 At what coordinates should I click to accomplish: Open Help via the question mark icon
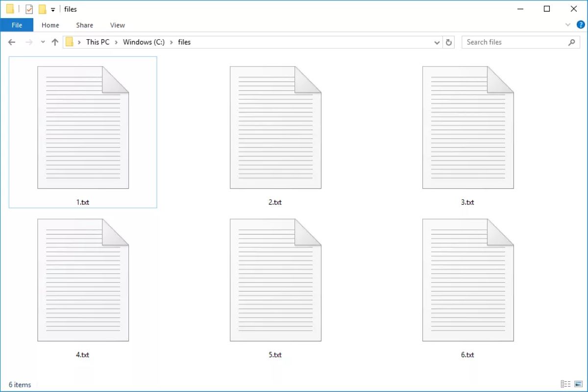pos(581,24)
